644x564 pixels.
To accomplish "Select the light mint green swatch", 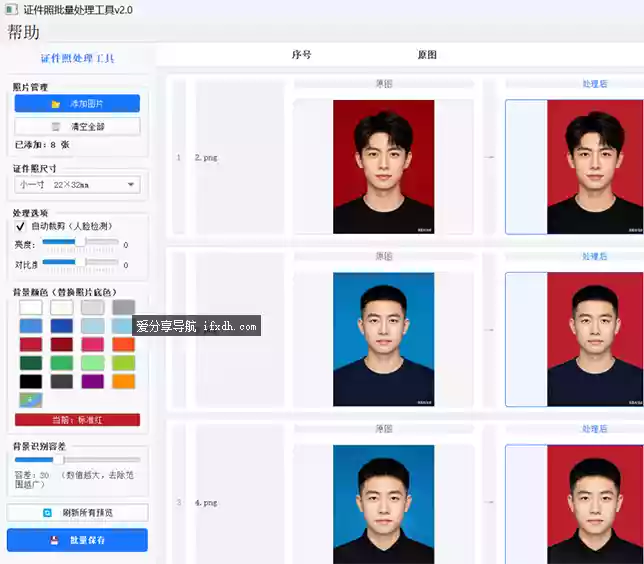I will tap(92, 363).
